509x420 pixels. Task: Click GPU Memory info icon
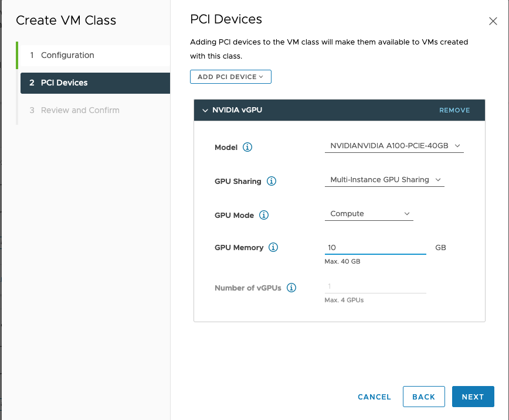click(273, 247)
